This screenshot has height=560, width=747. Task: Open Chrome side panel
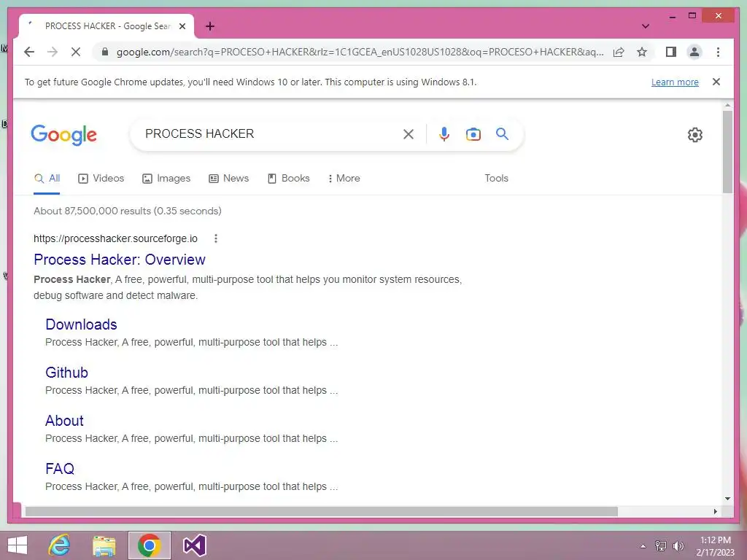pos(671,52)
